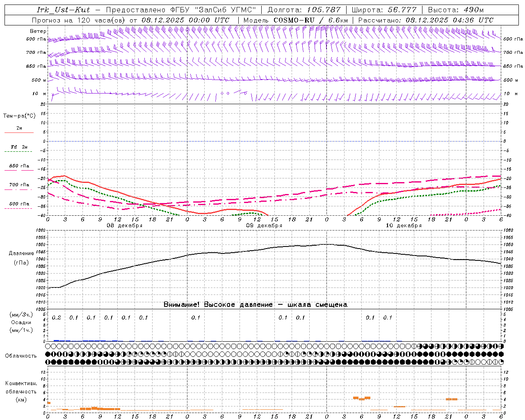Image resolution: width=525 pixels, height=420 pixels.
Task: Select the "Долгота: 105.787" header field
Action: click(x=304, y=10)
